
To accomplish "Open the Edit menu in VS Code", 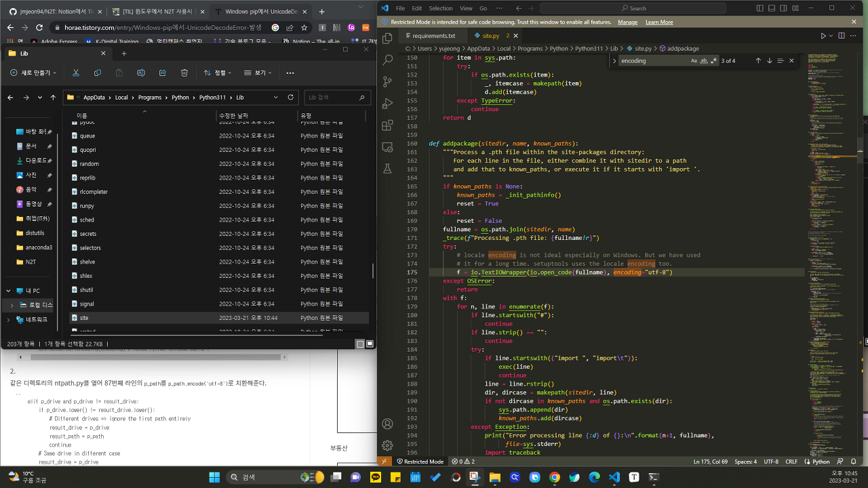I will (416, 8).
